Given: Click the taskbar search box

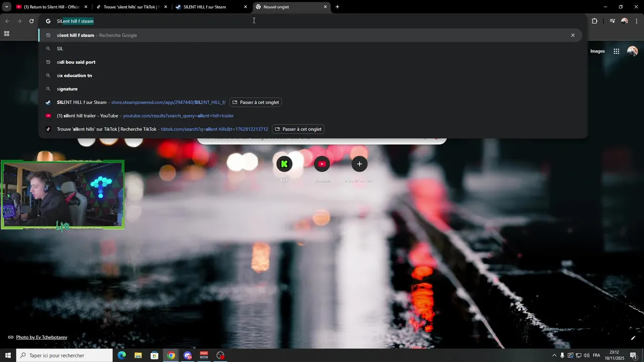Looking at the screenshot, I should coord(64,355).
